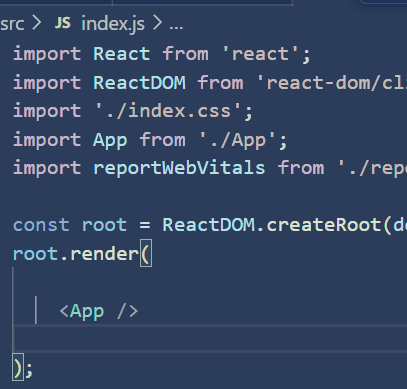The height and width of the screenshot is (389, 407).
Task: Click createRoot method name
Action: 323,225
